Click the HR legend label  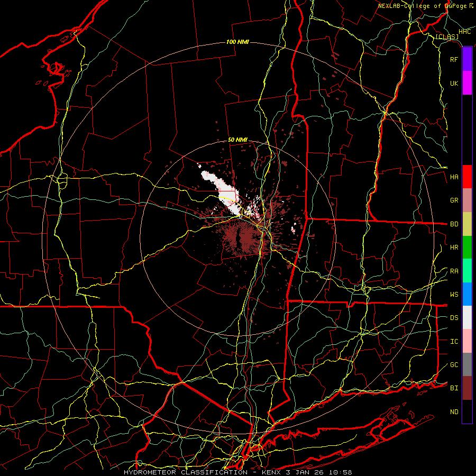pyautogui.click(x=454, y=248)
